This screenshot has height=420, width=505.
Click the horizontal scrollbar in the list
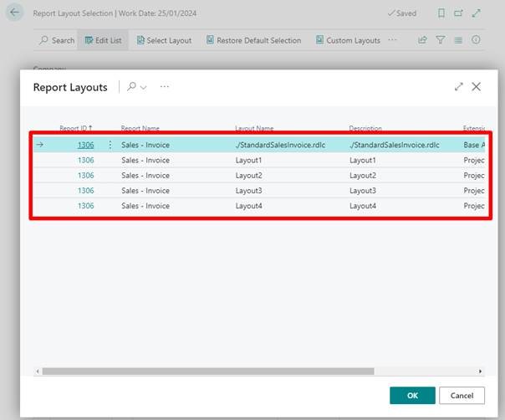click(x=207, y=371)
